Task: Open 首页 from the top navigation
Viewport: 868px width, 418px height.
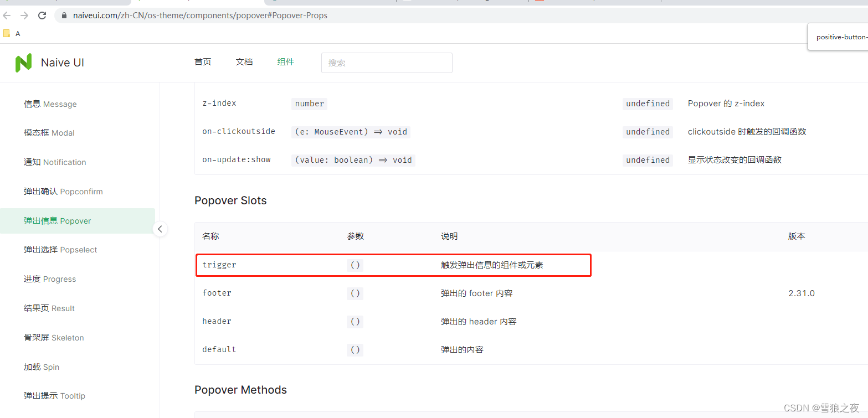Action: (202, 61)
